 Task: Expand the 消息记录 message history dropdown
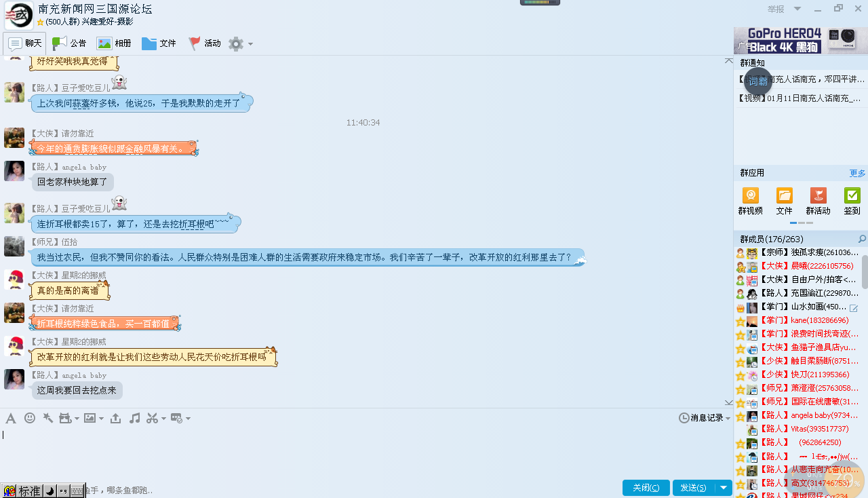tap(728, 419)
